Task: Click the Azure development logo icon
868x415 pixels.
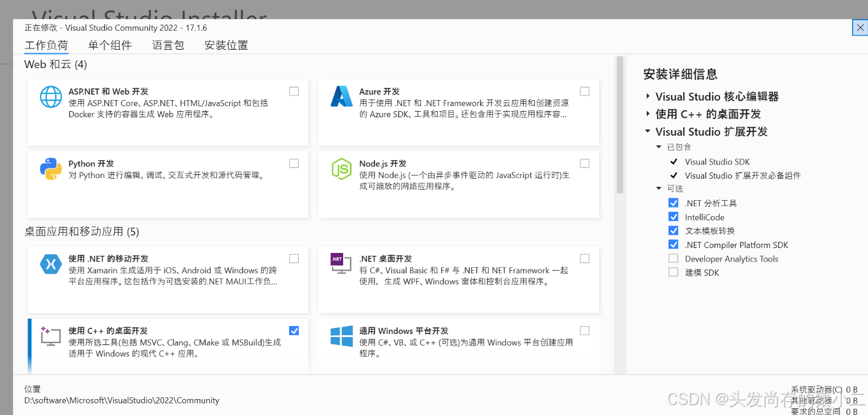Action: click(341, 97)
